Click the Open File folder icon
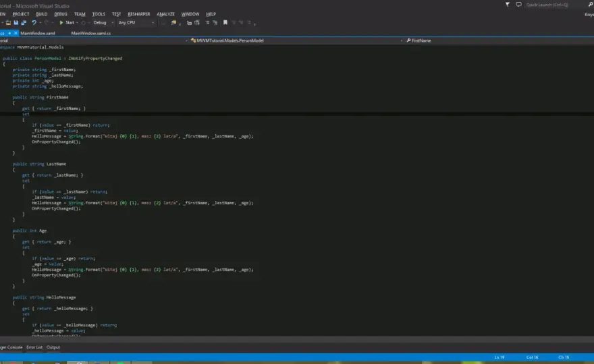Image resolution: width=594 pixels, height=364 pixels. point(8,23)
